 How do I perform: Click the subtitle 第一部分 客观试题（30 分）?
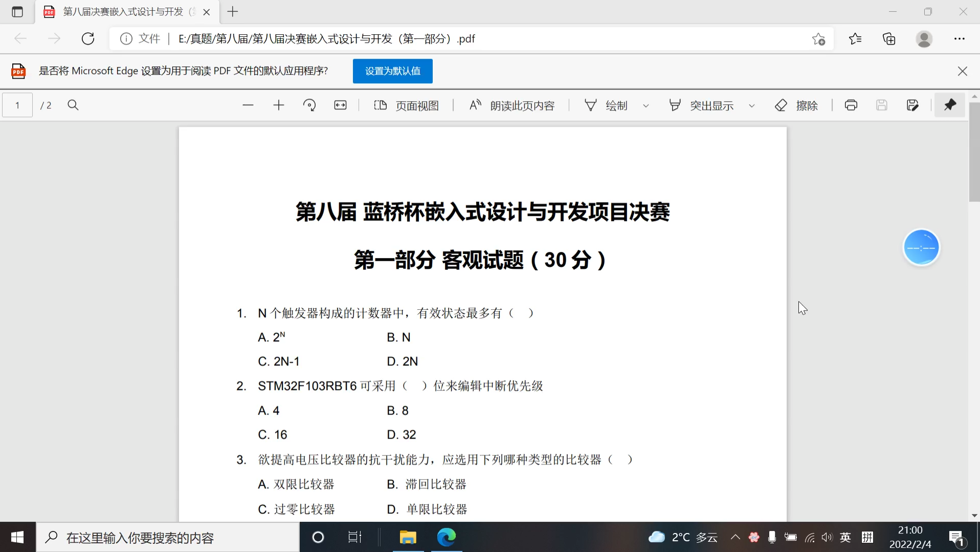click(480, 260)
